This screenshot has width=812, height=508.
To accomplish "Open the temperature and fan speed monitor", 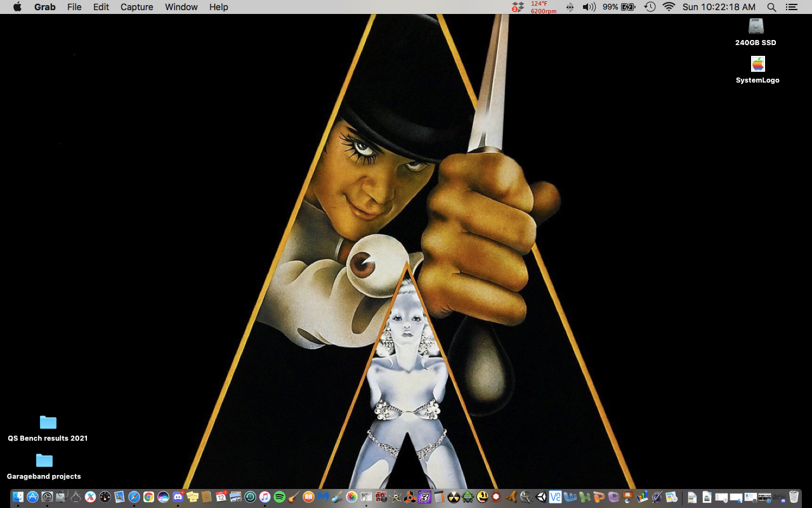I will (544, 7).
